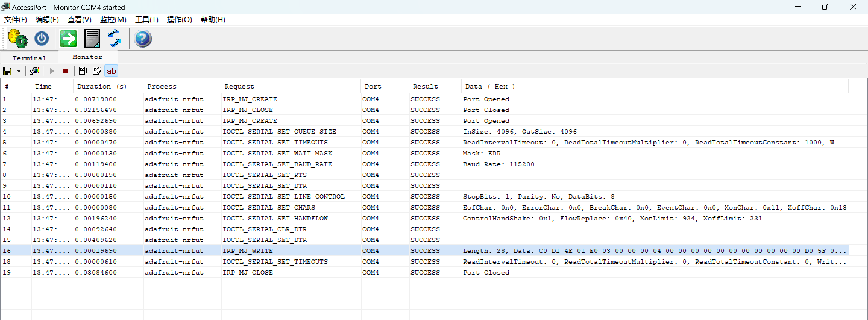Open the 帮助(H) menu

[213, 20]
